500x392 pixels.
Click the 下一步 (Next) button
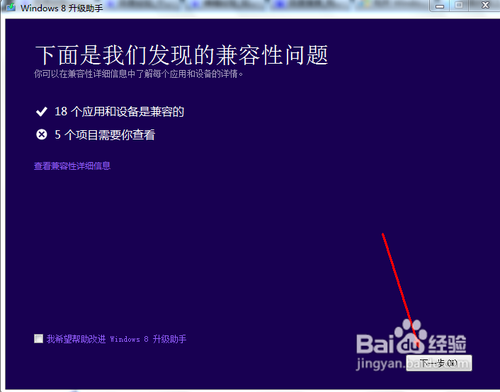pyautogui.click(x=439, y=363)
